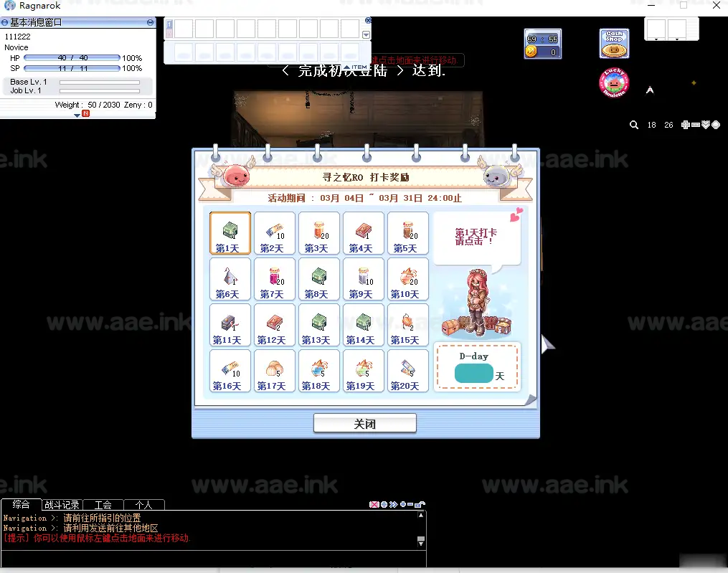This screenshot has width=728, height=573.
Task: Click the SP bar
Action: [x=72, y=68]
